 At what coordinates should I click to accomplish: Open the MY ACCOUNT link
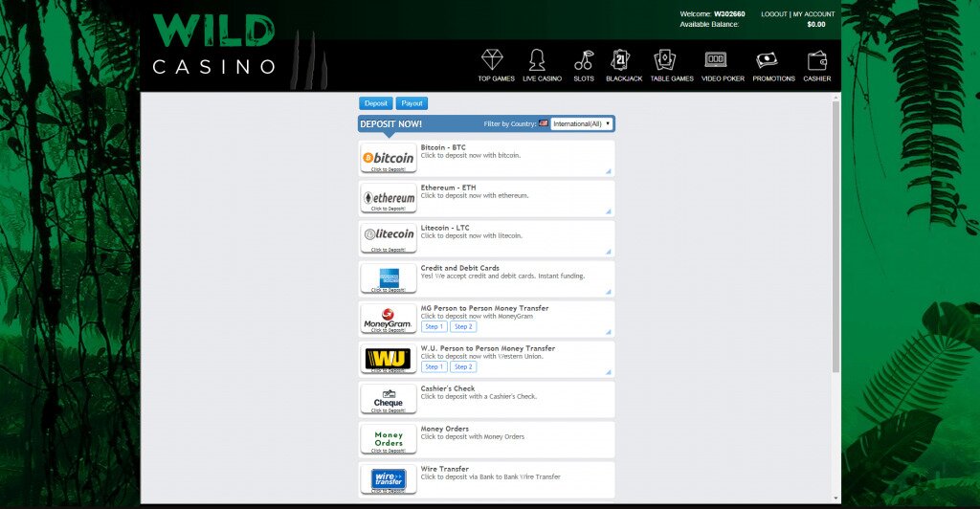coord(813,13)
